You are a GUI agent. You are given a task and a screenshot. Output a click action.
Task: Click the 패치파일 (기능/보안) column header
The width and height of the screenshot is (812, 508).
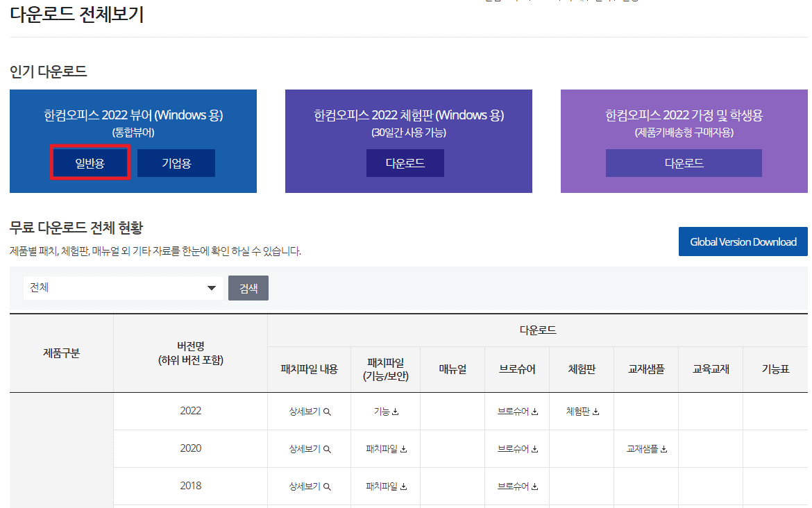coord(386,369)
